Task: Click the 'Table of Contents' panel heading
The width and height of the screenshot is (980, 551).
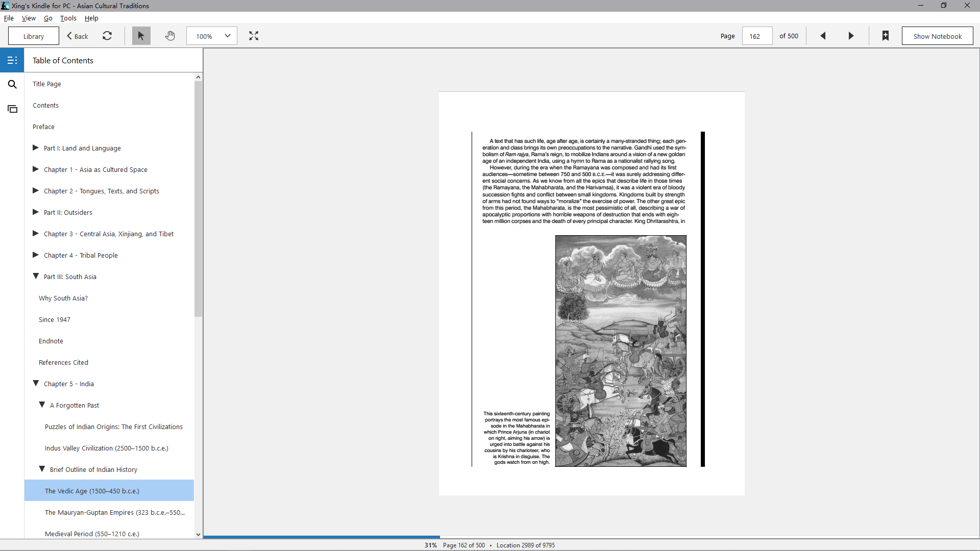Action: tap(63, 60)
